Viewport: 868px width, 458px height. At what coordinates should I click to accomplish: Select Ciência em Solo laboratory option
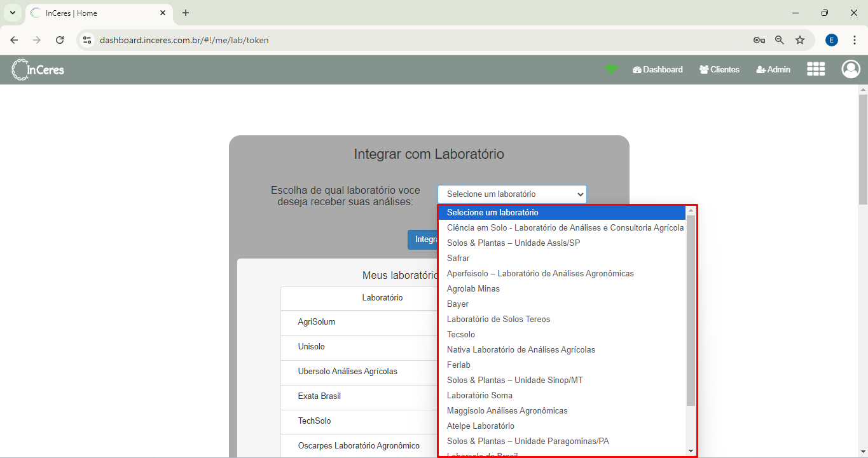[x=562, y=227]
